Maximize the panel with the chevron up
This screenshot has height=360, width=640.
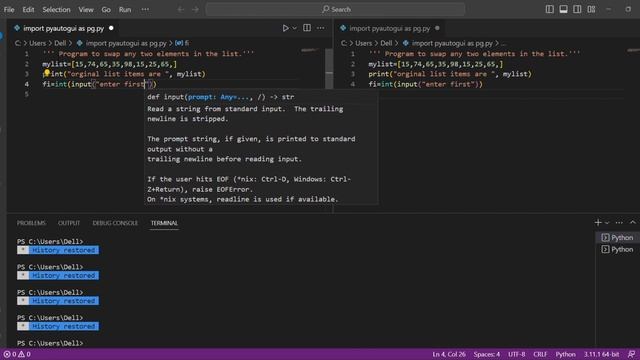pyautogui.click(x=633, y=222)
